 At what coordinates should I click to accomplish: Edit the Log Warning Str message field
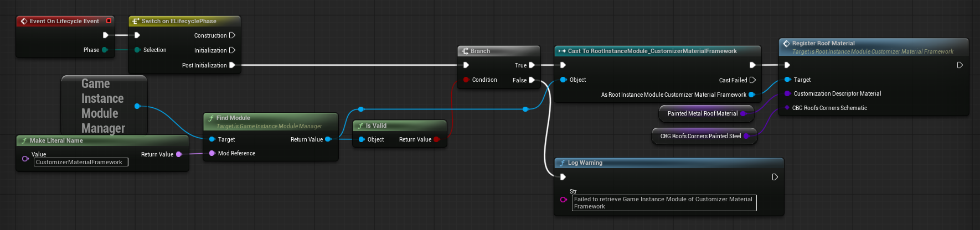664,203
